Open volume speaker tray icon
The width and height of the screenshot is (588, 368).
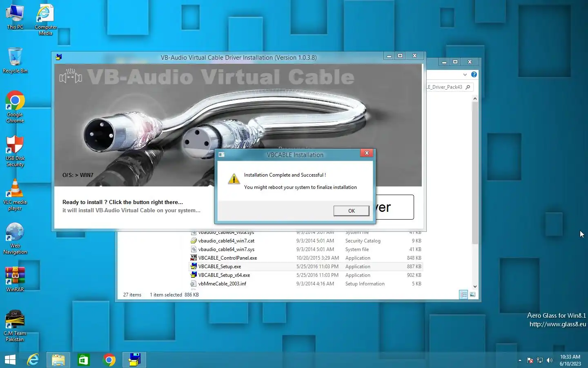pyautogui.click(x=550, y=360)
